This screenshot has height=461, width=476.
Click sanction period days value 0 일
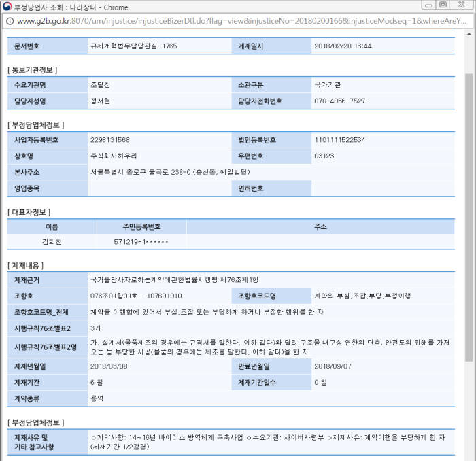tap(320, 382)
